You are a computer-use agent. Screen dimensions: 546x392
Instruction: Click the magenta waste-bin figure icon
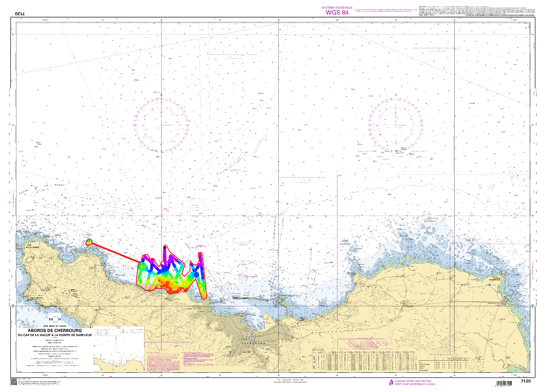click(x=391, y=382)
